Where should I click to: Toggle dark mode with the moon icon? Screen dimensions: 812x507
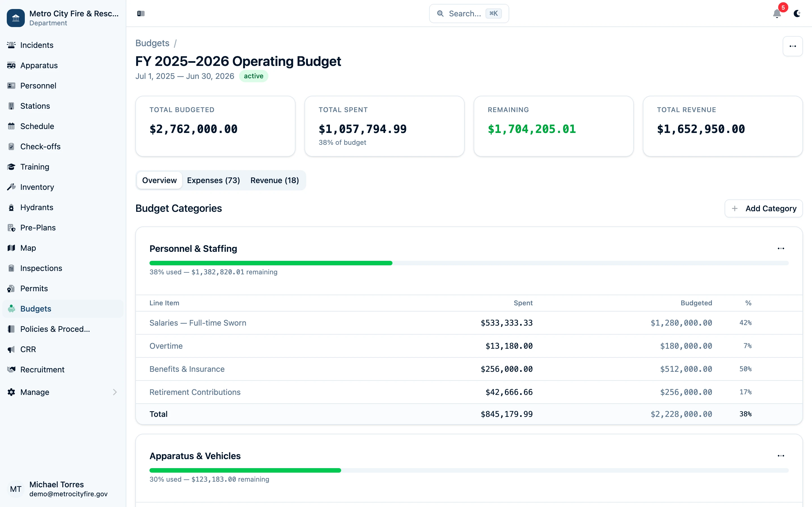pos(798,14)
